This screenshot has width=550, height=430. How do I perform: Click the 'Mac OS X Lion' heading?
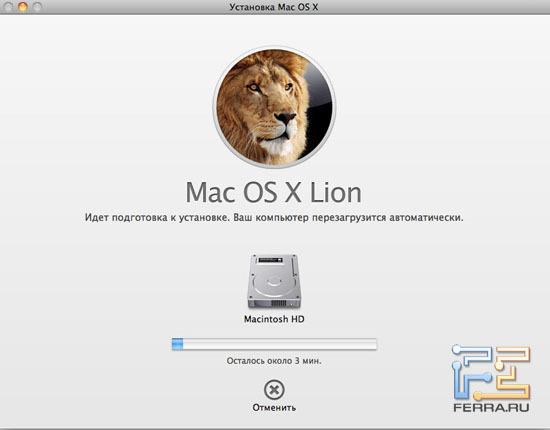click(x=273, y=192)
